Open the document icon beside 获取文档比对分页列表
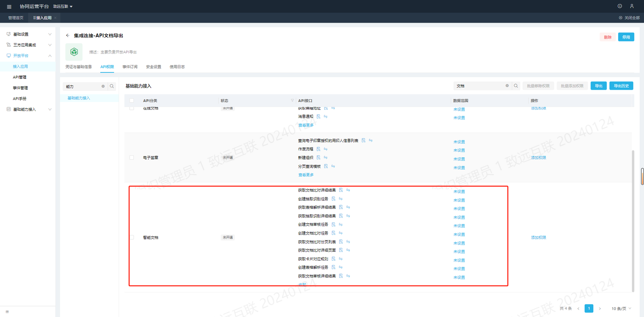 tap(341, 242)
